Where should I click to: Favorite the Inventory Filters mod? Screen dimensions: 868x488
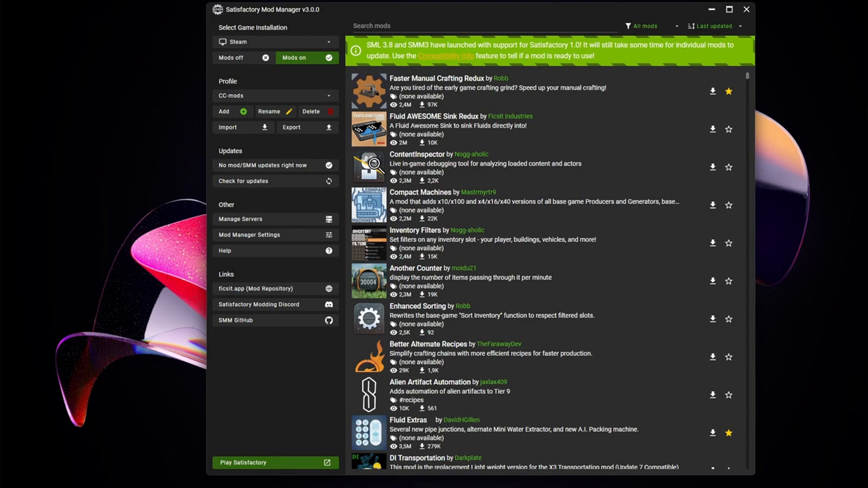(729, 243)
